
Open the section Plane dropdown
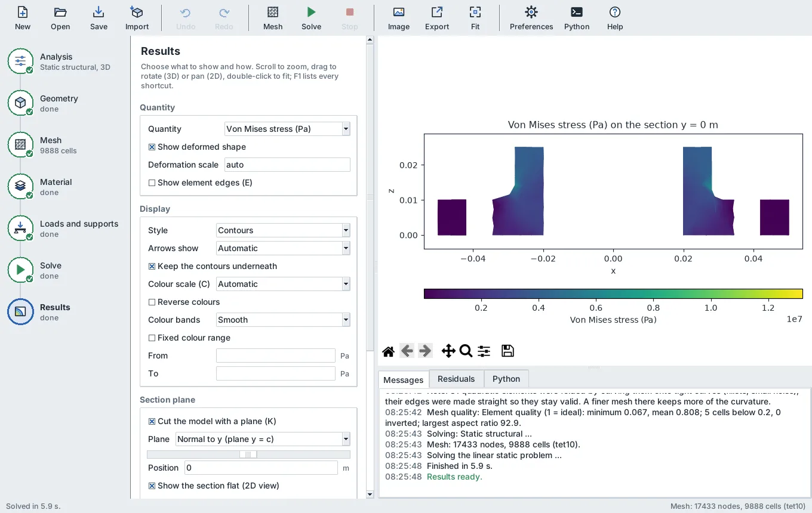click(263, 439)
